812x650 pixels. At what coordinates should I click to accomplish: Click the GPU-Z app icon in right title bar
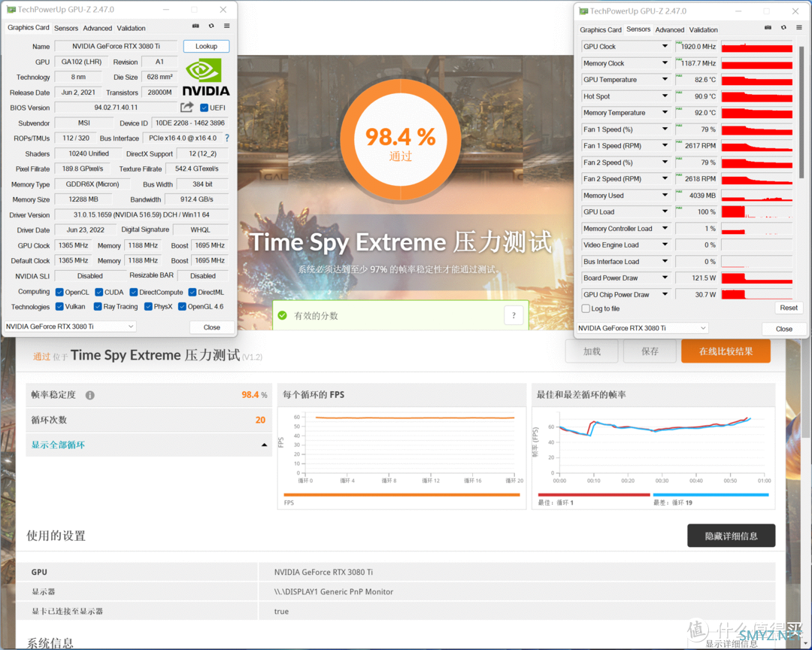tap(583, 11)
